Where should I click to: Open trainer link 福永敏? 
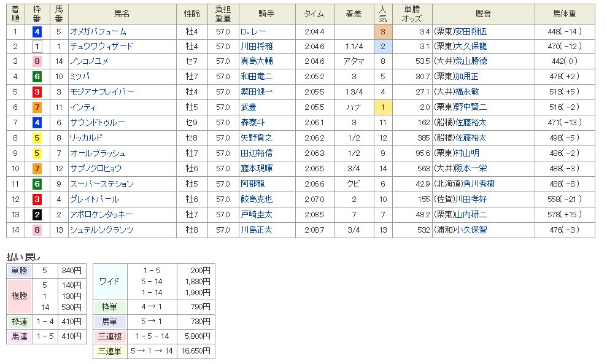[x=467, y=92]
